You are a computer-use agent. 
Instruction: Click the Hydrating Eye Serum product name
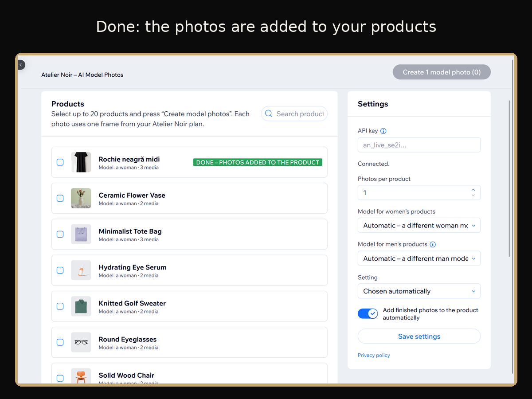[x=133, y=267]
